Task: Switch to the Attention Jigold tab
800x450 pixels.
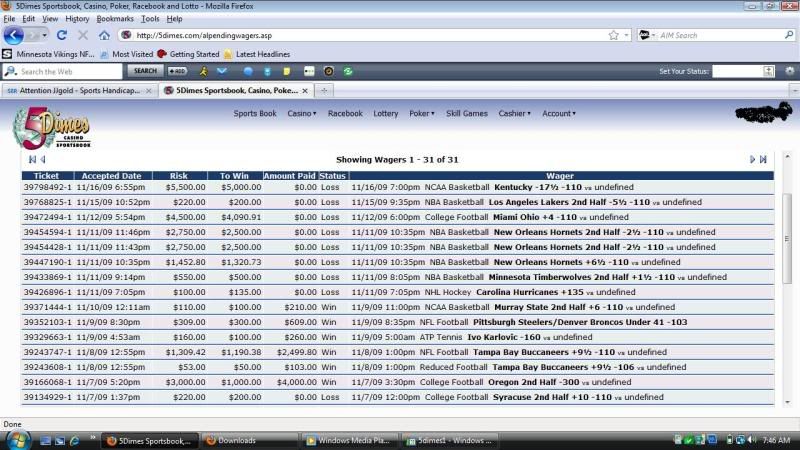Action: (75, 90)
